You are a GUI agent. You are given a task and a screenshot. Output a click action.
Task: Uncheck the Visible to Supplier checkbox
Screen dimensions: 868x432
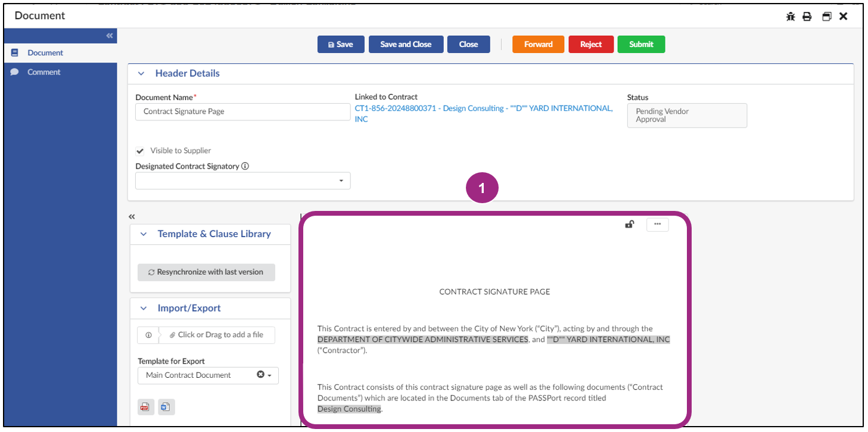point(139,151)
